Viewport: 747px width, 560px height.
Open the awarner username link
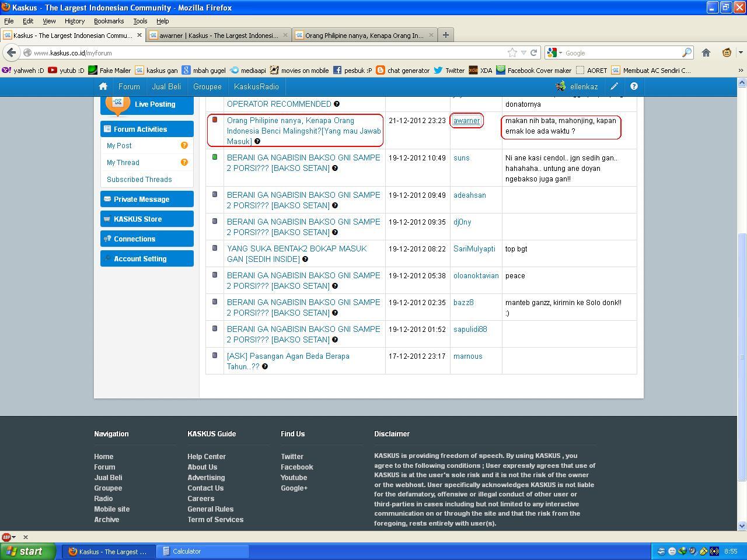(466, 121)
